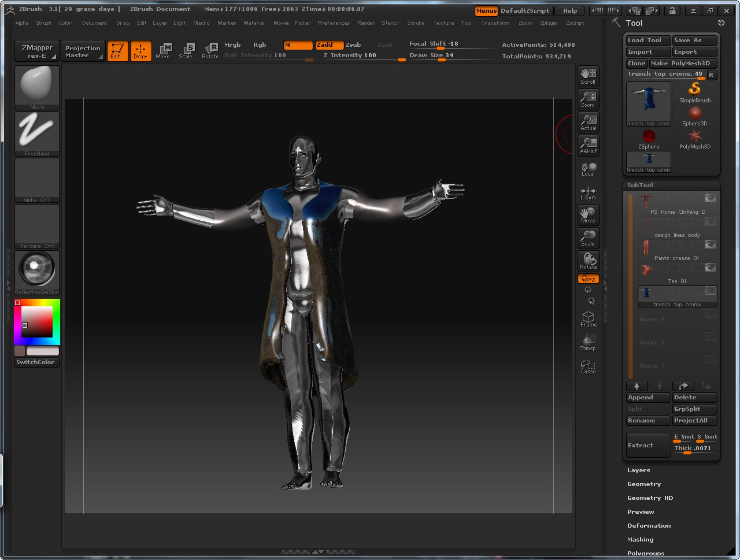Select the Scroll canvas icon

(588, 76)
